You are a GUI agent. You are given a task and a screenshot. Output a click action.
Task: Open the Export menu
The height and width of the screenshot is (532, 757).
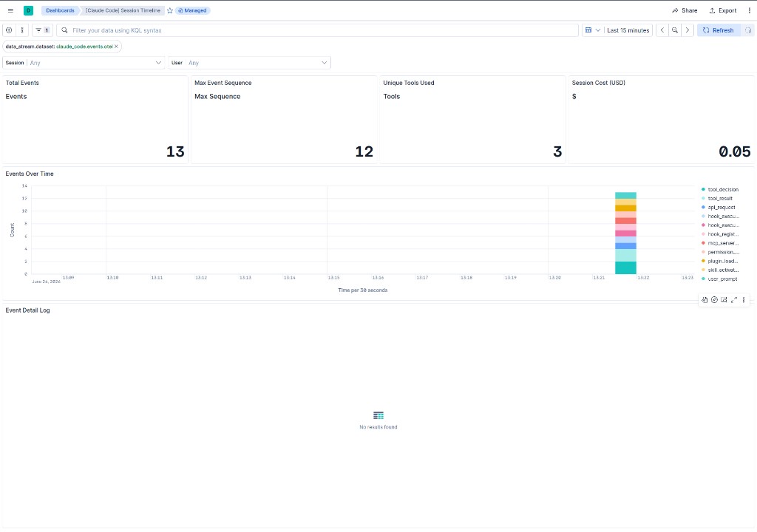point(723,10)
